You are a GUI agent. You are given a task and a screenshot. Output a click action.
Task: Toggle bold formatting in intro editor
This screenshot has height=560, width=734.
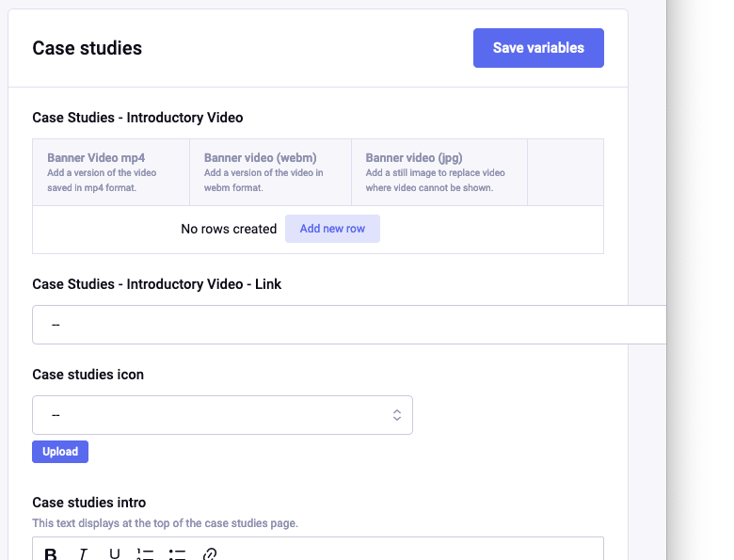51,554
